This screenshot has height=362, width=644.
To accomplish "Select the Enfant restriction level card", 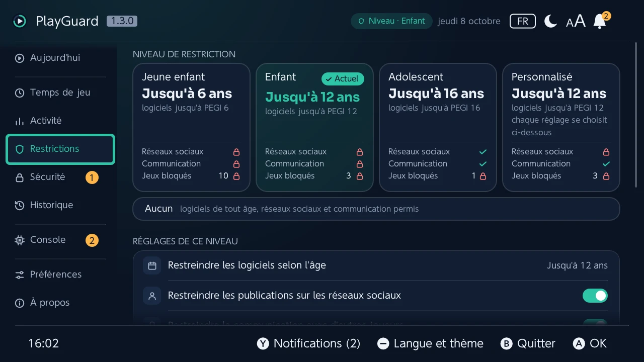I will pos(314,127).
